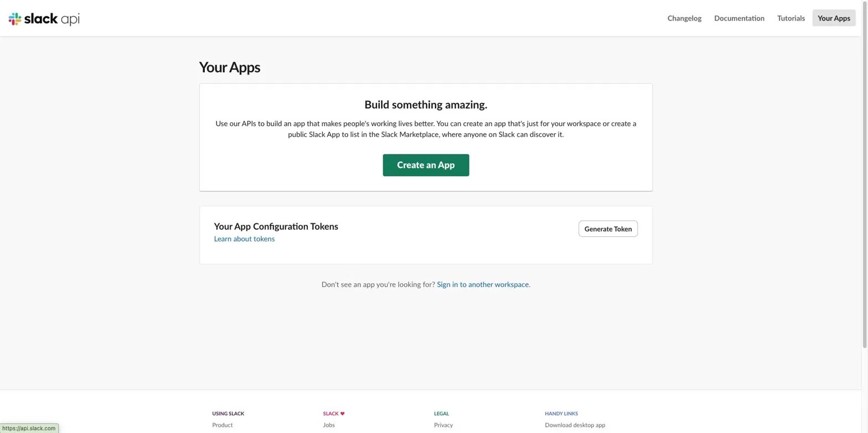Click the USING SLACK footer heading
868x433 pixels.
pos(228,414)
